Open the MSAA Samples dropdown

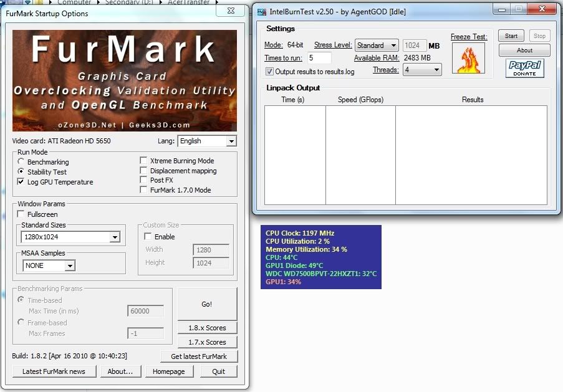click(70, 266)
